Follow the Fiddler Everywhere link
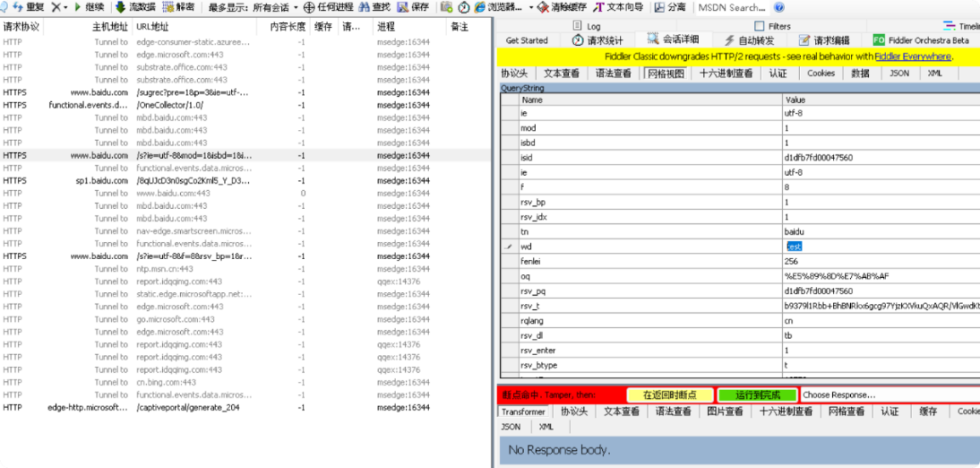Screen dimensions: 980x468 click(x=913, y=56)
